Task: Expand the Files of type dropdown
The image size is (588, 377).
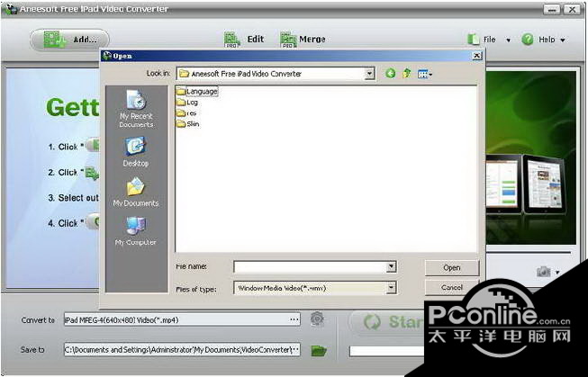Action: click(x=391, y=288)
